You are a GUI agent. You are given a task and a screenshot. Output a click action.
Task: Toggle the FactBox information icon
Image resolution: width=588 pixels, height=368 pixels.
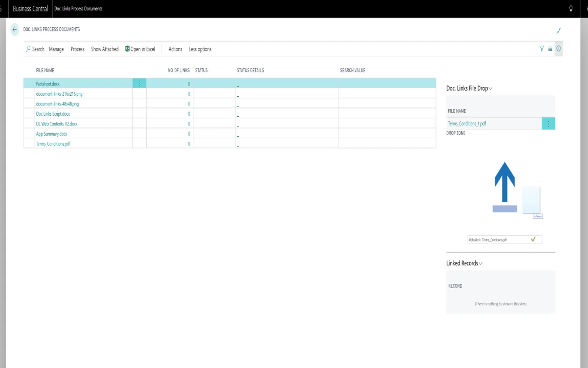click(559, 49)
